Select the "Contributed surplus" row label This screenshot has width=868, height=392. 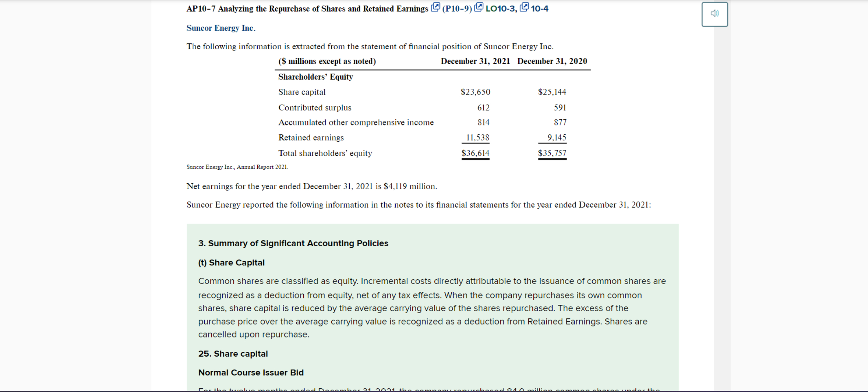pos(315,107)
